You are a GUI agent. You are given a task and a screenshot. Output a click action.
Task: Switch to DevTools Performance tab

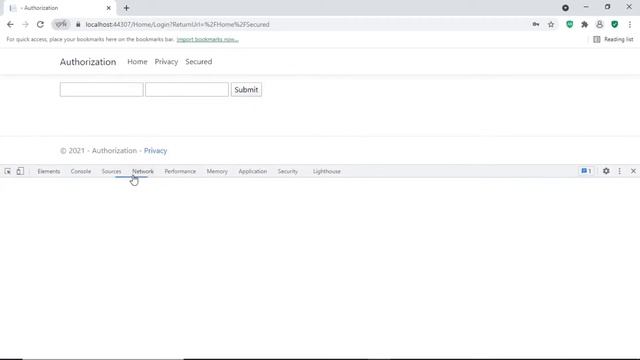pyautogui.click(x=180, y=171)
